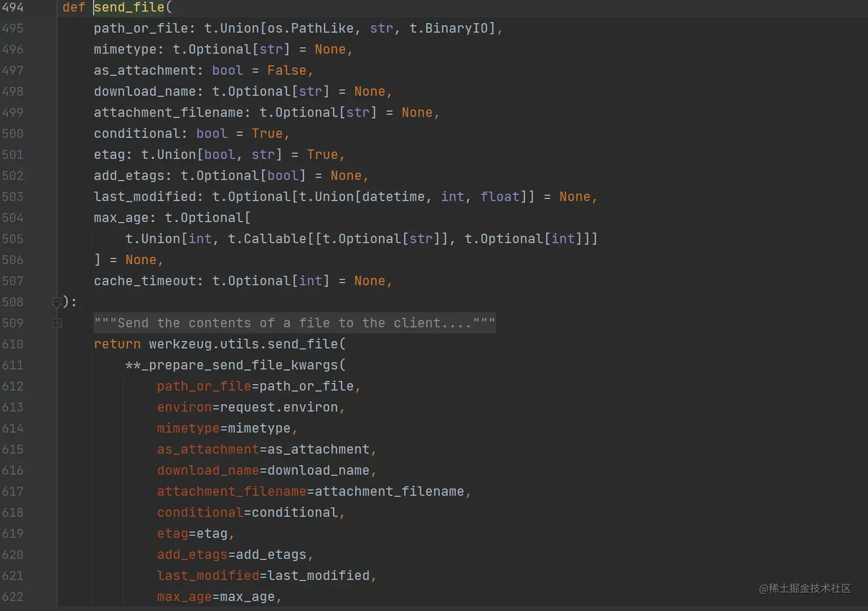Click the conditional parameter on line 500
The height and width of the screenshot is (611, 868).
pos(137,134)
